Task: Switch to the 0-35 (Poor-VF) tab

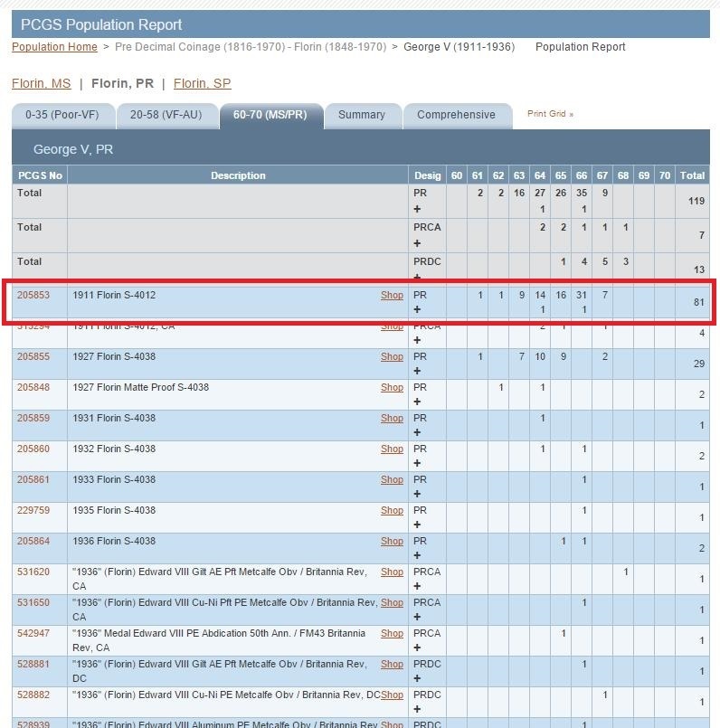Action: (x=62, y=115)
